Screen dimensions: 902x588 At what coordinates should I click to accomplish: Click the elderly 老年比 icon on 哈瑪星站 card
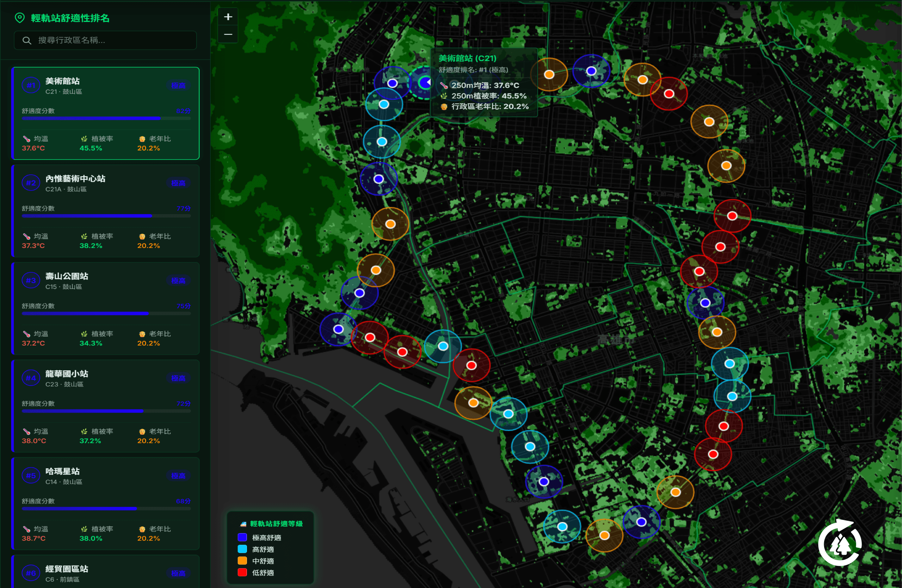point(142,529)
